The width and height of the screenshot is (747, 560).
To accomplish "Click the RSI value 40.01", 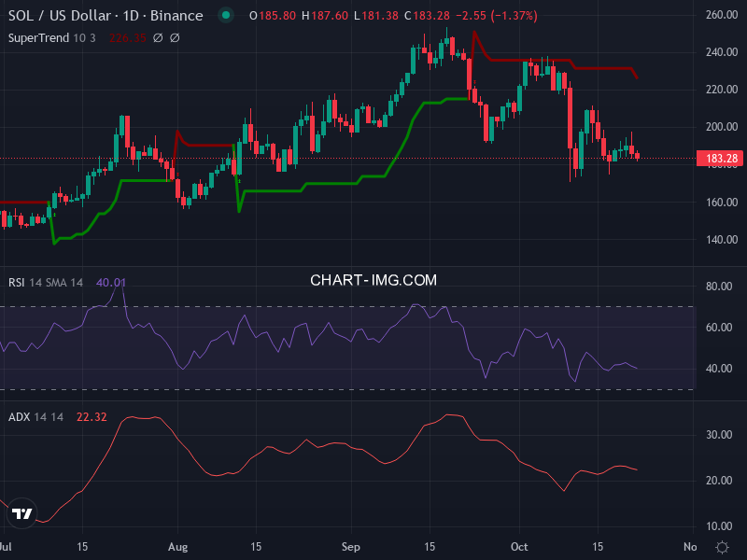I will pyautogui.click(x=111, y=283).
